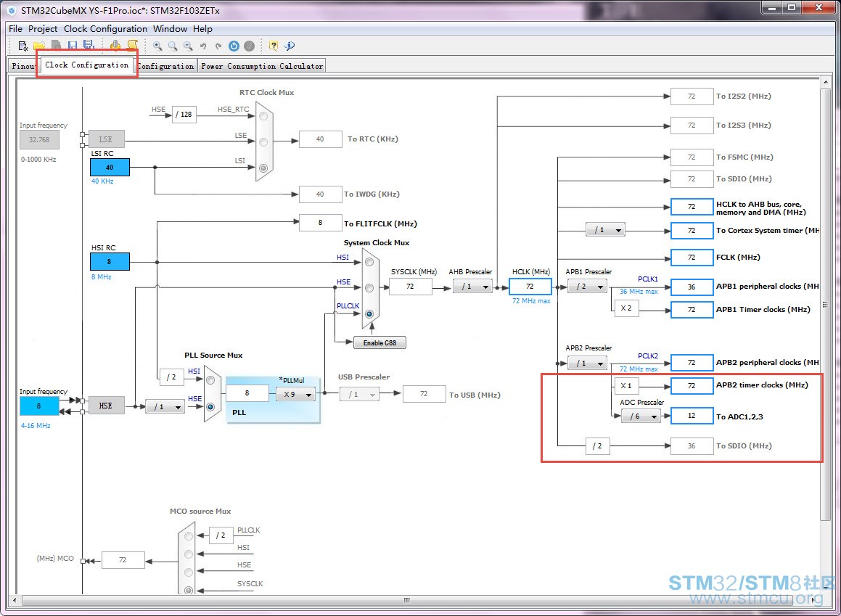The width and height of the screenshot is (841, 616).
Task: Open the Power Consumption Calculator tab
Action: tap(262, 66)
